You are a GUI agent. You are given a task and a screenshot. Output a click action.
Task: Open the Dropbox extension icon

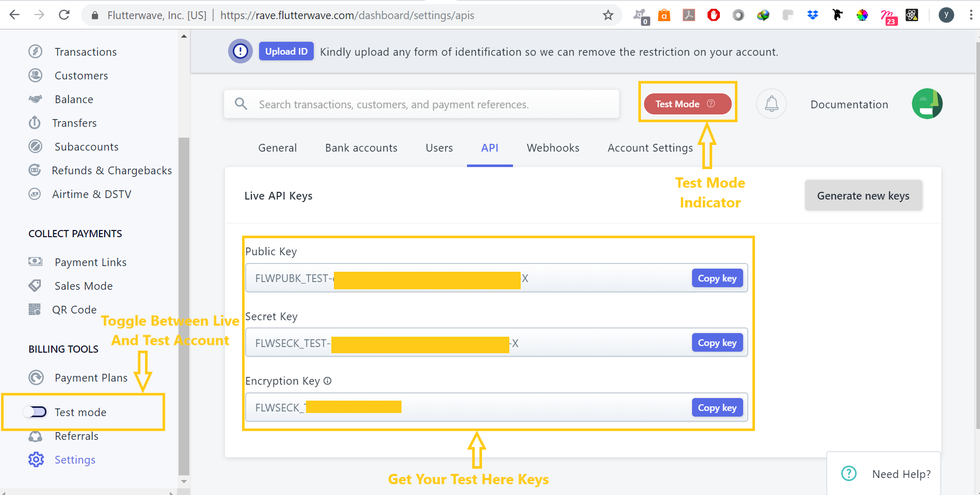coord(813,15)
